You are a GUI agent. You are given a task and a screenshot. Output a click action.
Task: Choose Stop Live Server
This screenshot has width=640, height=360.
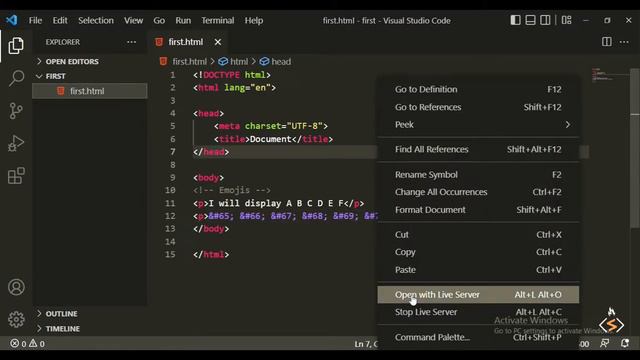[x=478, y=312]
